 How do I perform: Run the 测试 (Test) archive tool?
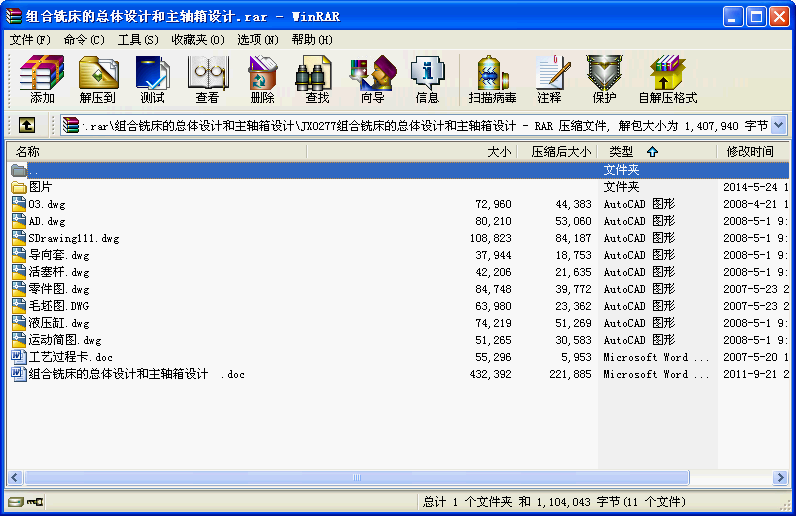(152, 79)
